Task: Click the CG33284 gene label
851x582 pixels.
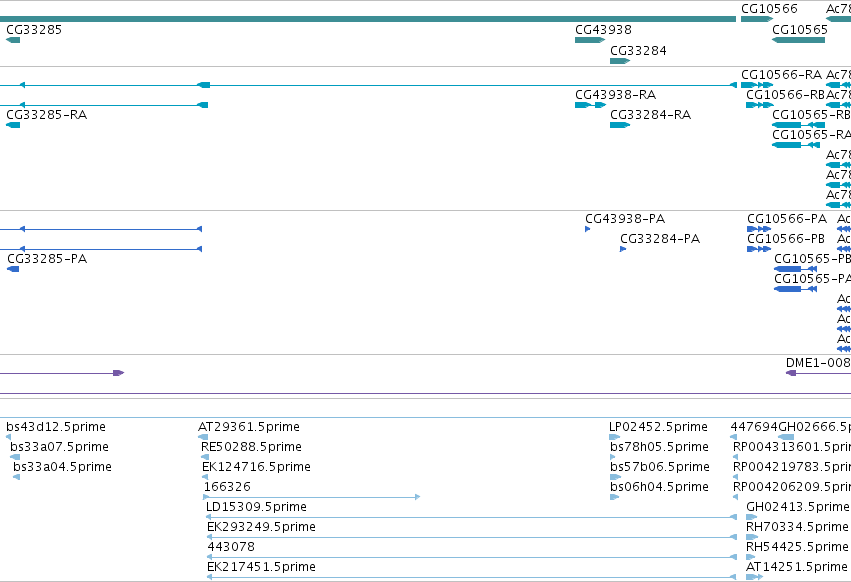Action: click(638, 51)
